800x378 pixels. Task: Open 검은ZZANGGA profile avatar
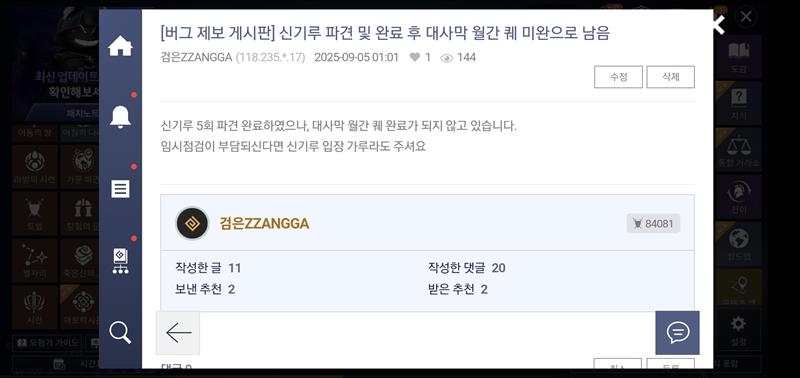pyautogui.click(x=192, y=223)
